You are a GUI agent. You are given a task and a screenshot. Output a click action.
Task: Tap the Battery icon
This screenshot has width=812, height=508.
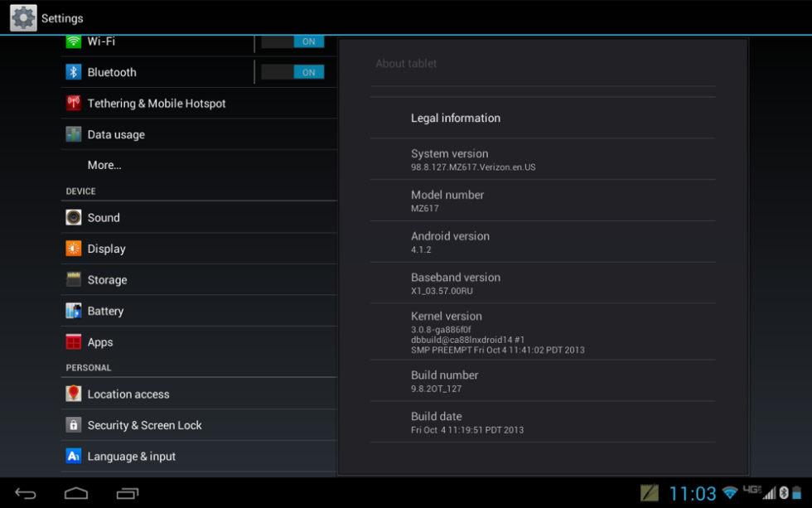74,311
